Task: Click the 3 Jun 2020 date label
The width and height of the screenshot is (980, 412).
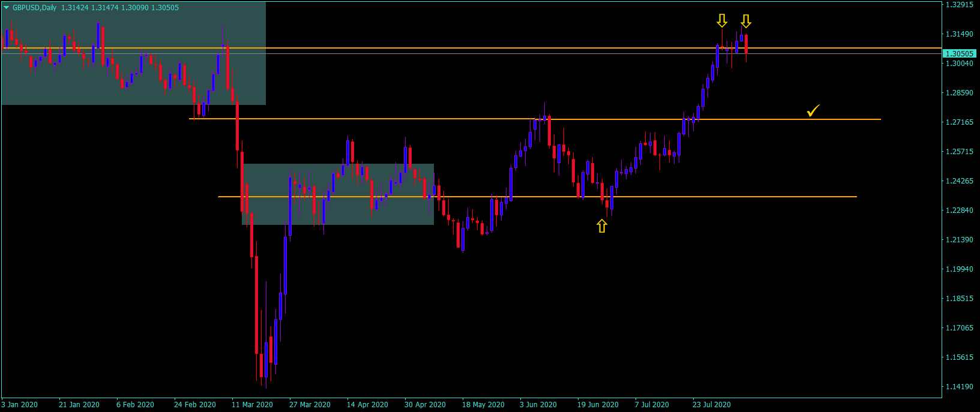Action: click(x=538, y=405)
